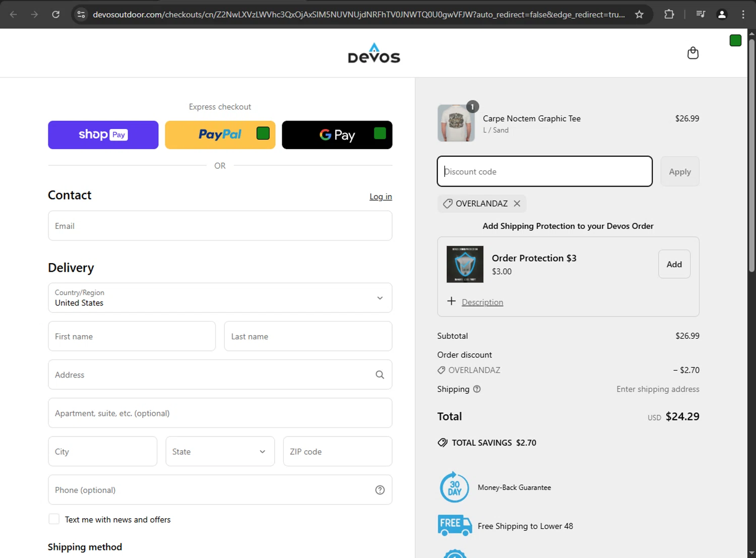Expand the Order Protection description plus icon

click(452, 301)
